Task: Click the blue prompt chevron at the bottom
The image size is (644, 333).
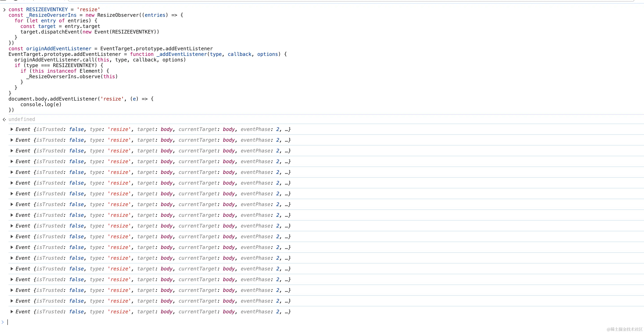Action: [3, 322]
